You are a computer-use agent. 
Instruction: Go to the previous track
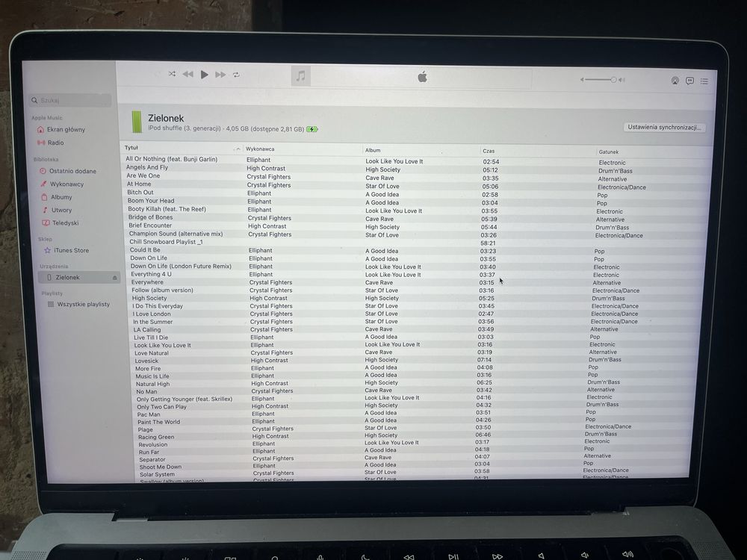pyautogui.click(x=187, y=74)
